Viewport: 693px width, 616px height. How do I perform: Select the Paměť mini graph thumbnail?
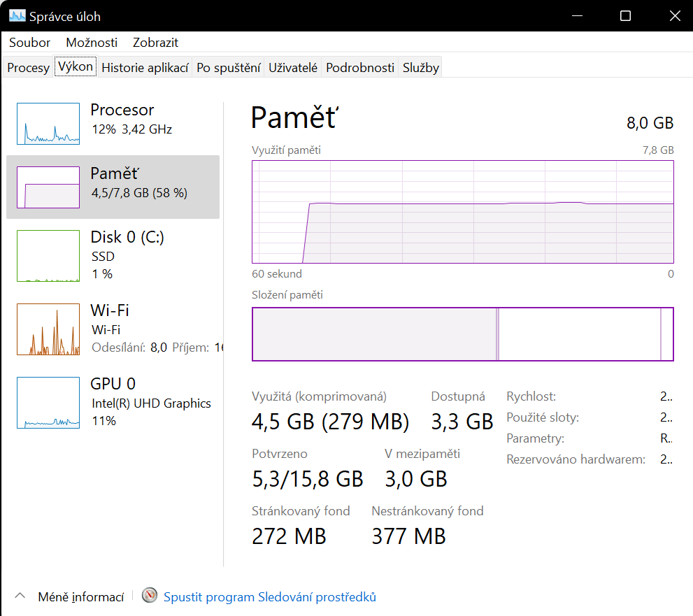(48, 187)
